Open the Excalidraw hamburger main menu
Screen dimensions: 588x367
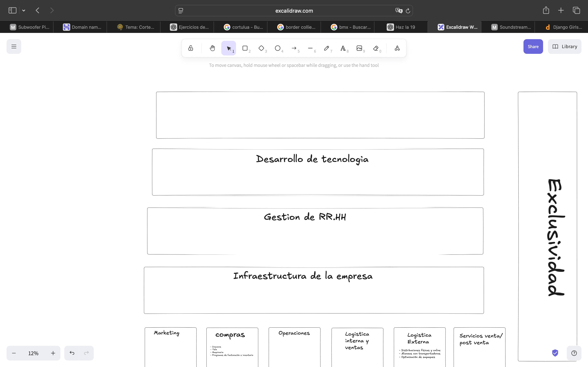14,46
